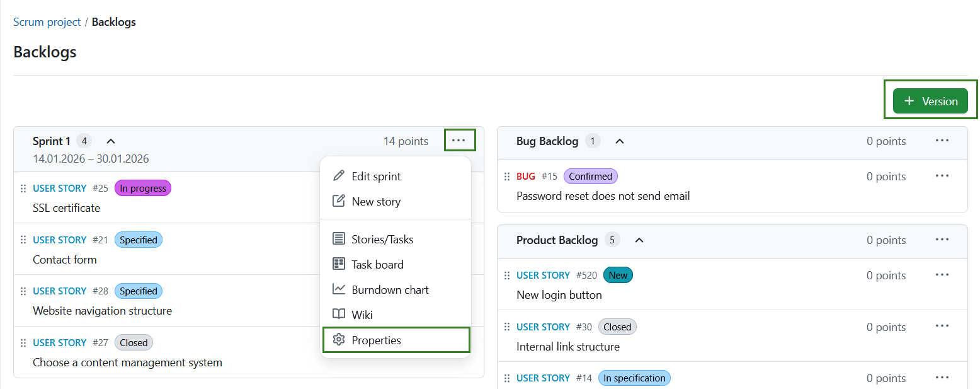Viewport: 980px width, 389px height.
Task: Select Stories/Tasks in the open menu
Action: click(383, 239)
